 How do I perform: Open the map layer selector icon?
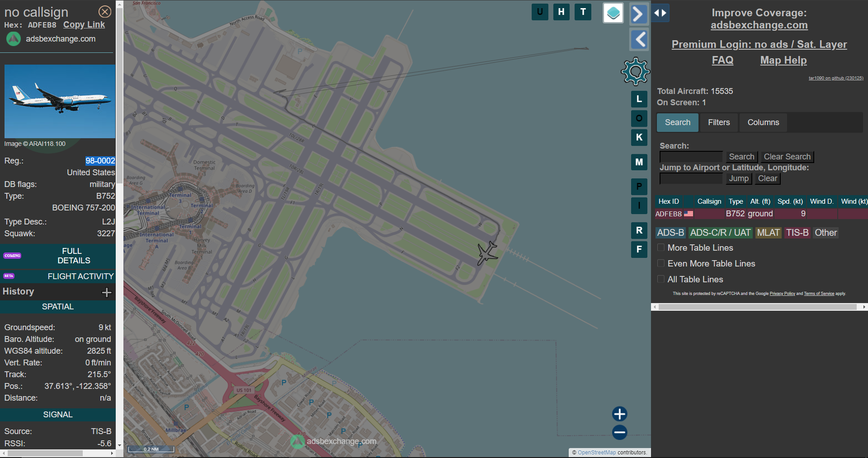(x=613, y=13)
